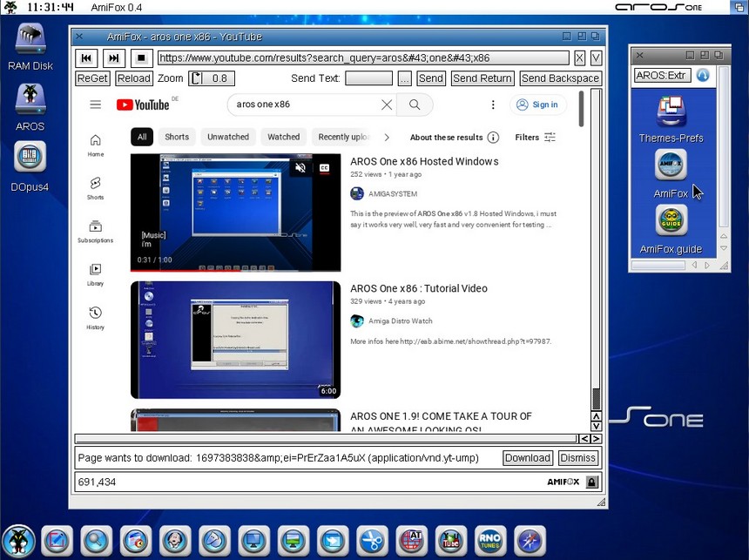Expand the URL history V button

(x=596, y=58)
